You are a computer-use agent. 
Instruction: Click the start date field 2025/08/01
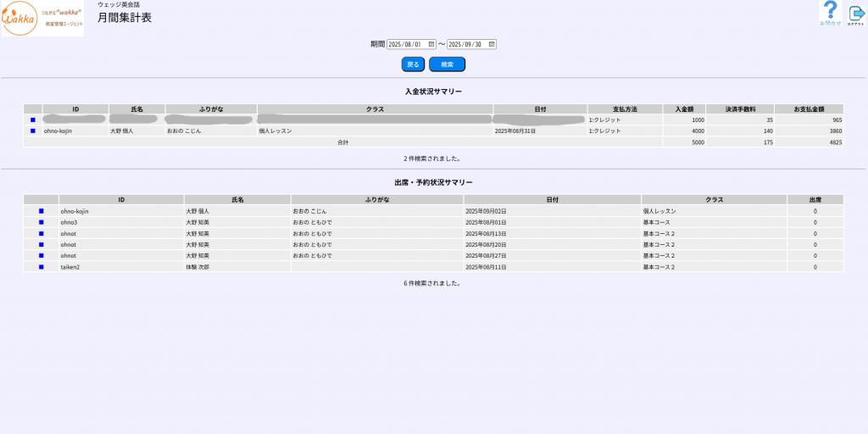tap(406, 44)
